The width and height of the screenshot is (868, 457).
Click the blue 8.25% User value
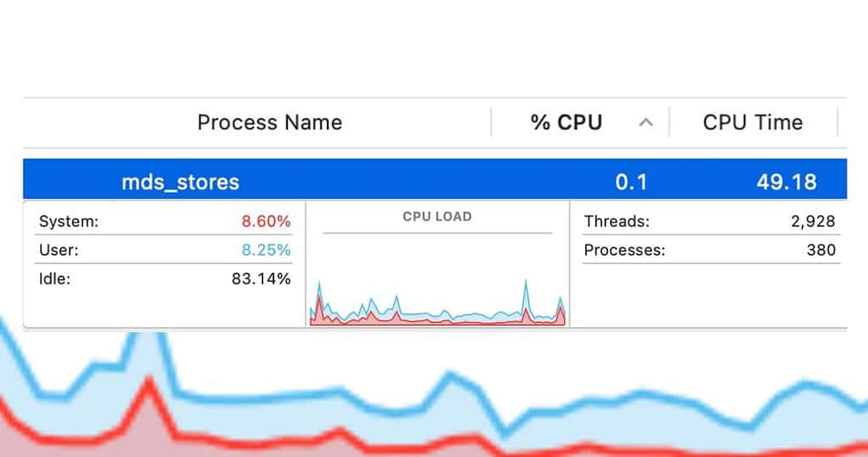coord(266,250)
